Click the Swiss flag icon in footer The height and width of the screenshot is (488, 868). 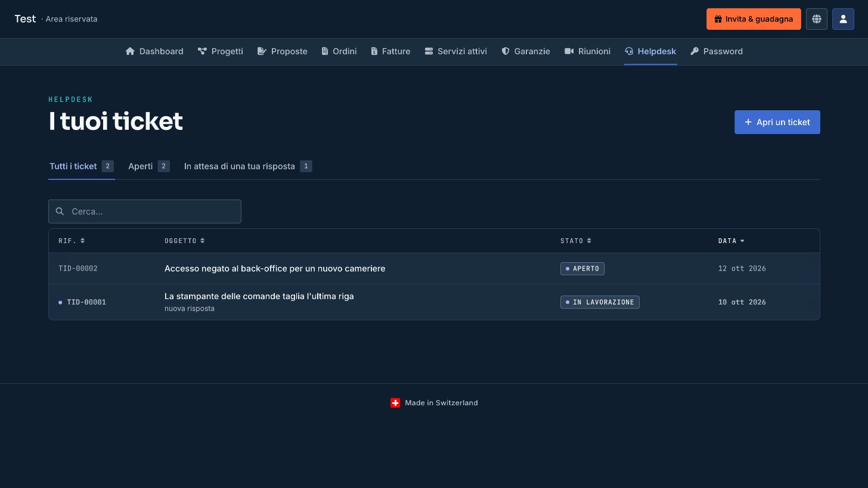395,403
